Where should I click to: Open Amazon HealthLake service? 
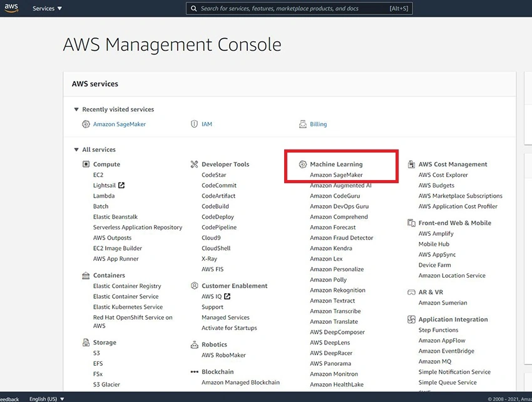(x=337, y=384)
